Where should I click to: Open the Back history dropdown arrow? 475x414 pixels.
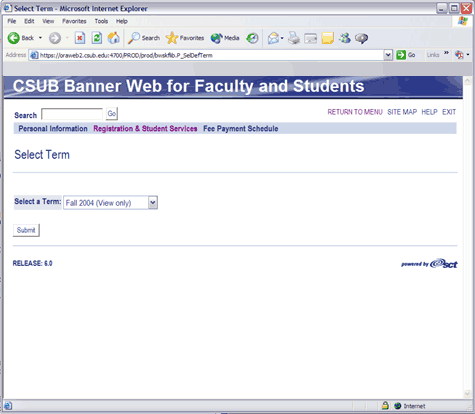pos(40,38)
